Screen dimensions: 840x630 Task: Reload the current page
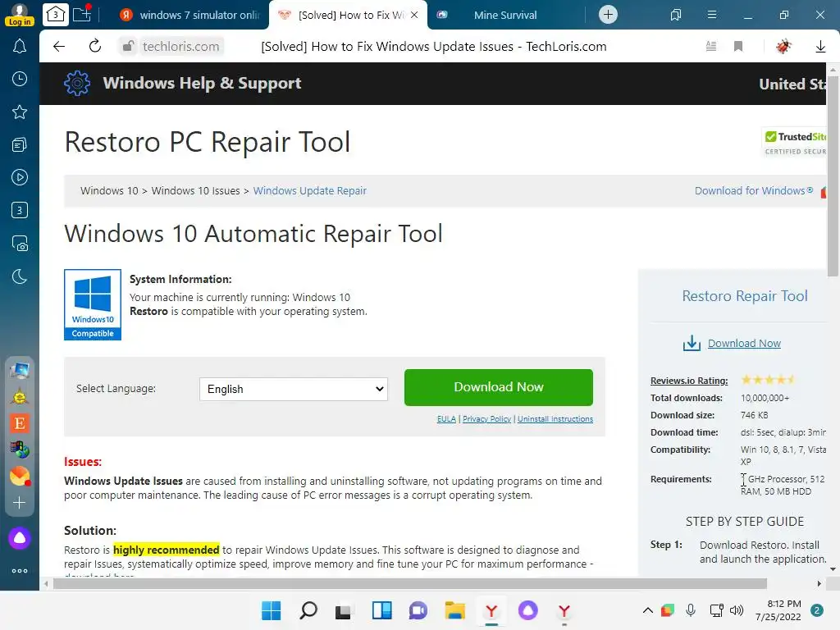click(95, 46)
